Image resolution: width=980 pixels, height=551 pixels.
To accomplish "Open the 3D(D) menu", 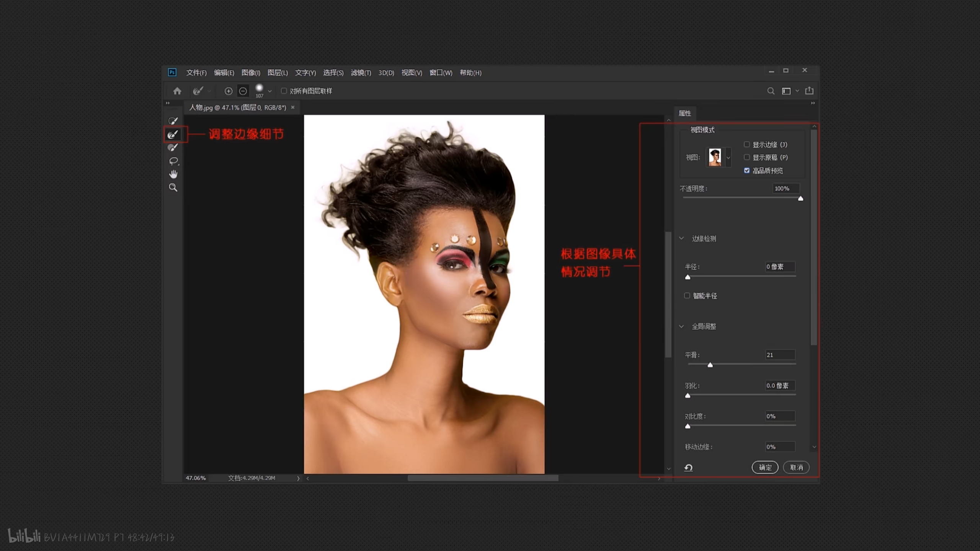I will tap(386, 73).
